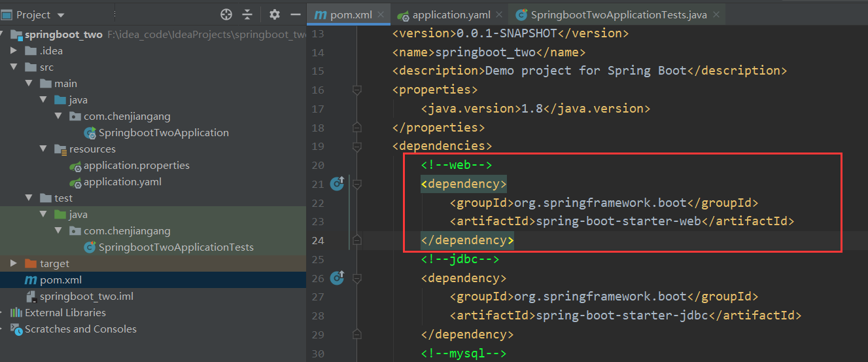The width and height of the screenshot is (868, 362).
Task: Click the Spring leaf icon of application.properties
Action: click(75, 166)
